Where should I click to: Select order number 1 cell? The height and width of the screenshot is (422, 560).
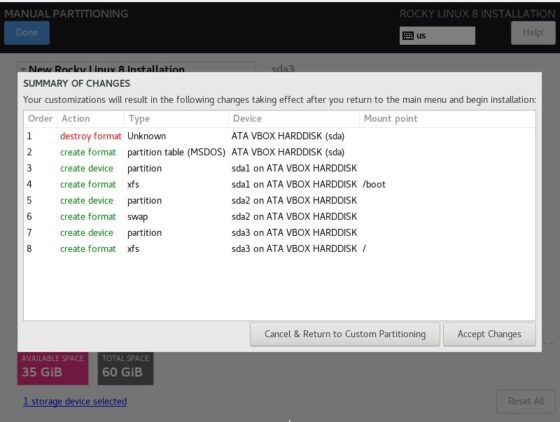click(x=29, y=136)
